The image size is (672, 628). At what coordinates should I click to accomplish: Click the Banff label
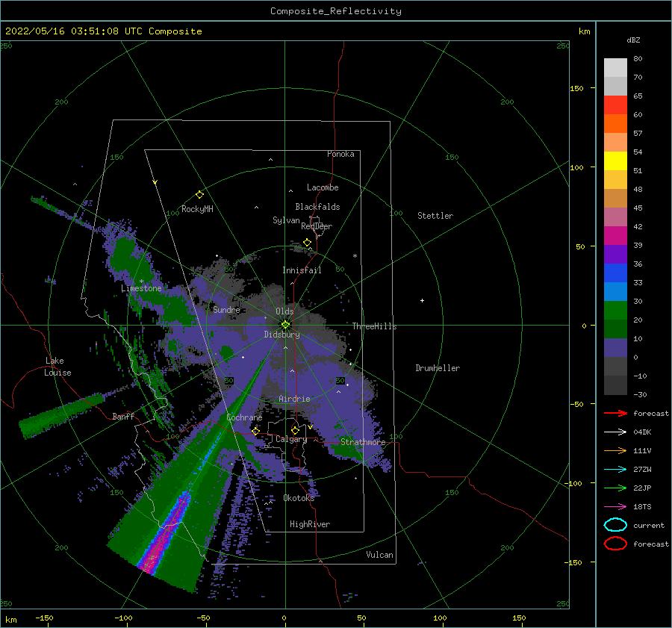[x=123, y=416]
